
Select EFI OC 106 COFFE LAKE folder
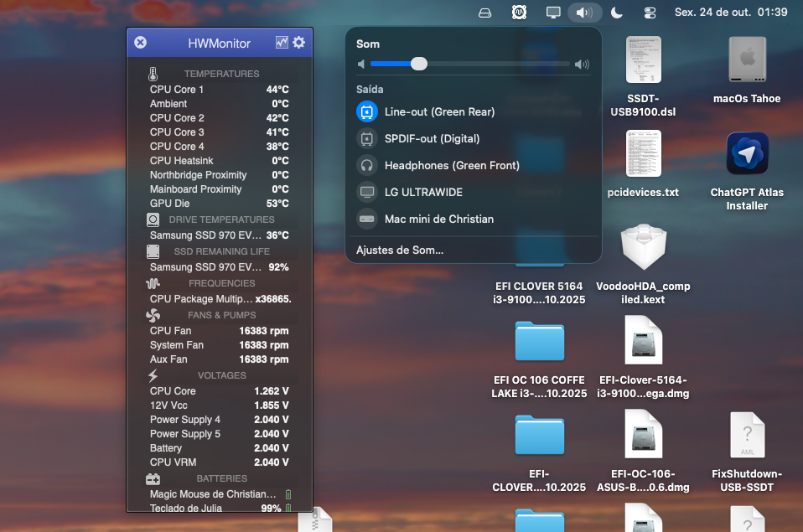[x=539, y=341]
